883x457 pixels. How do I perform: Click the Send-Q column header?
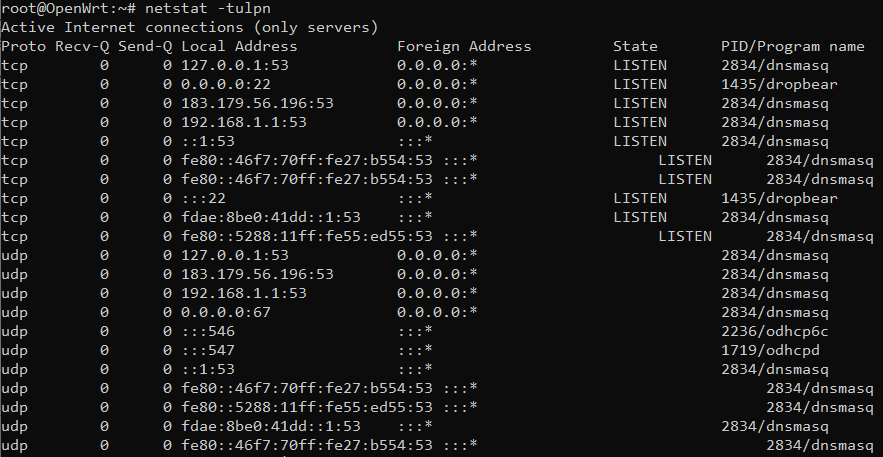click(x=145, y=46)
